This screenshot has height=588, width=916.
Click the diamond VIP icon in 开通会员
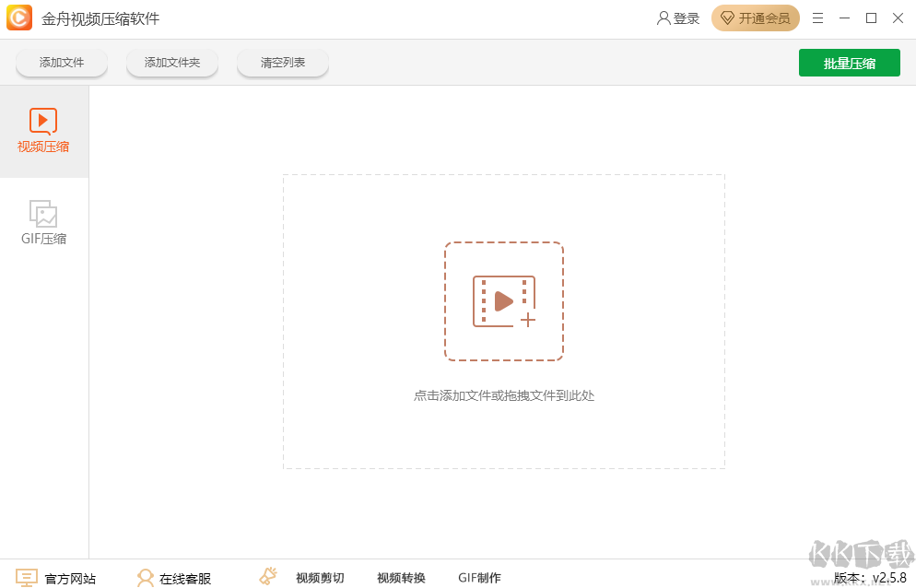pos(728,18)
